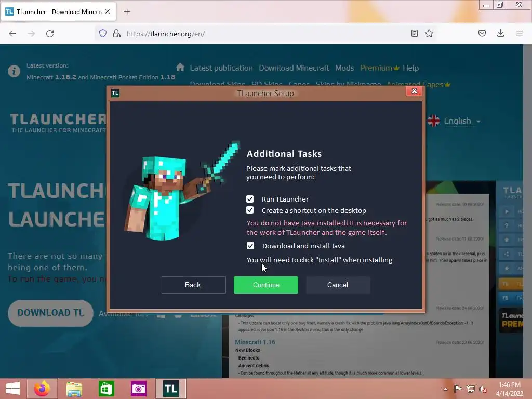Viewport: 532px width, 399px height.
Task: Open a new browser tab
Action: pyautogui.click(x=127, y=12)
